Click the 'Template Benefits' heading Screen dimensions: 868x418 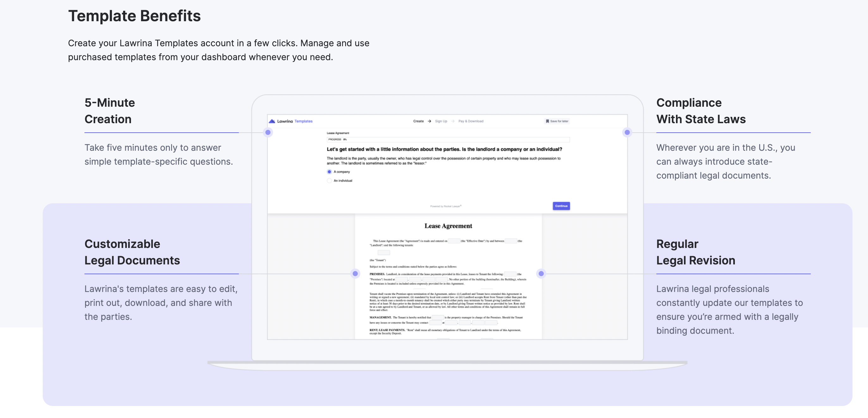134,16
